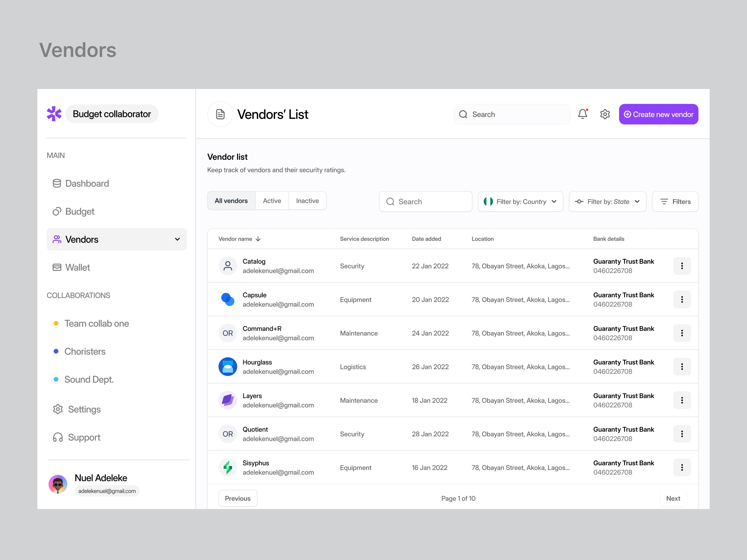This screenshot has width=747, height=560.
Task: Focus the vendor list Search field
Action: 425,202
